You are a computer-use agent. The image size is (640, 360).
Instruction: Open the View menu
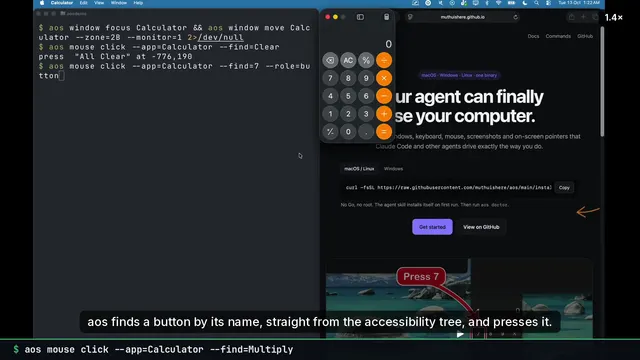tap(99, 3)
